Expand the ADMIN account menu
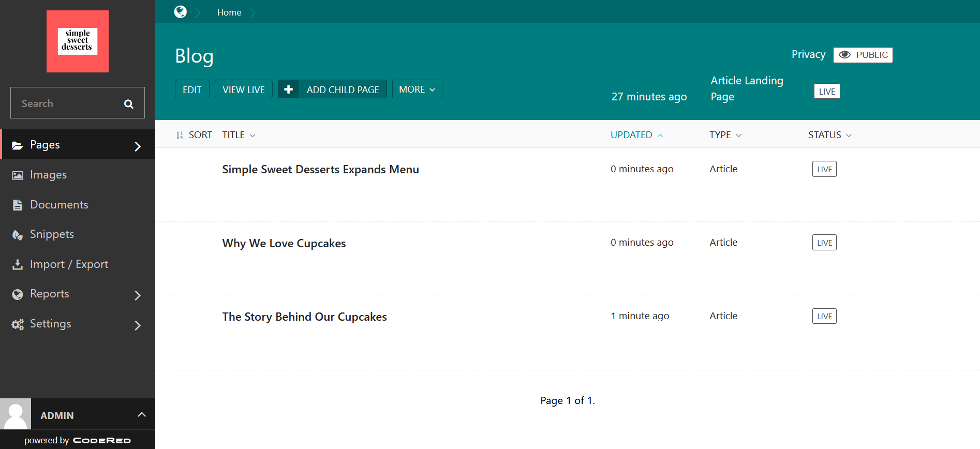 (141, 415)
